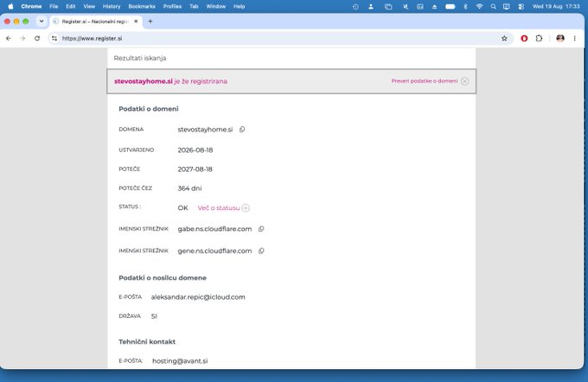
Task: Open the tab search dropdown arrow
Action: 42,22
